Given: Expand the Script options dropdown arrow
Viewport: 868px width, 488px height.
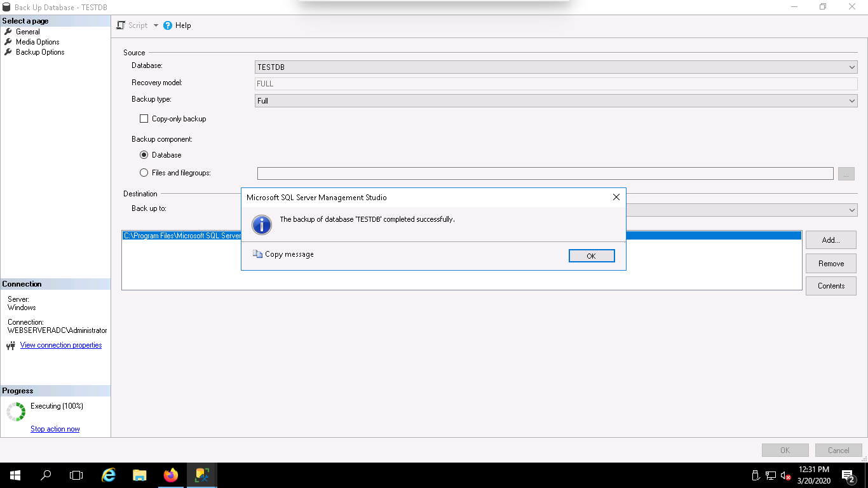Looking at the screenshot, I should click(156, 25).
